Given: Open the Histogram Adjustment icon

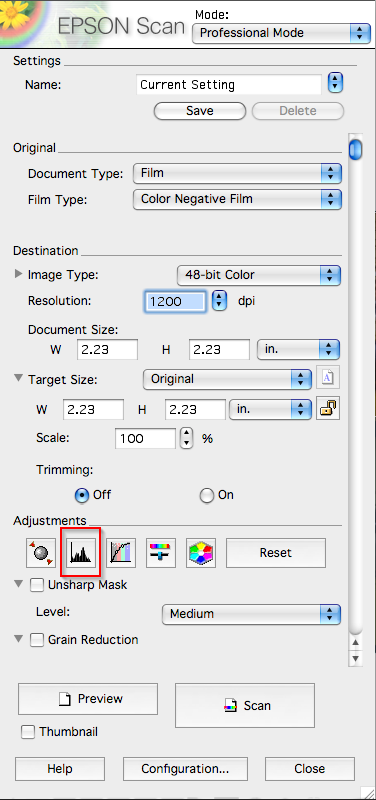Looking at the screenshot, I should coord(81,553).
